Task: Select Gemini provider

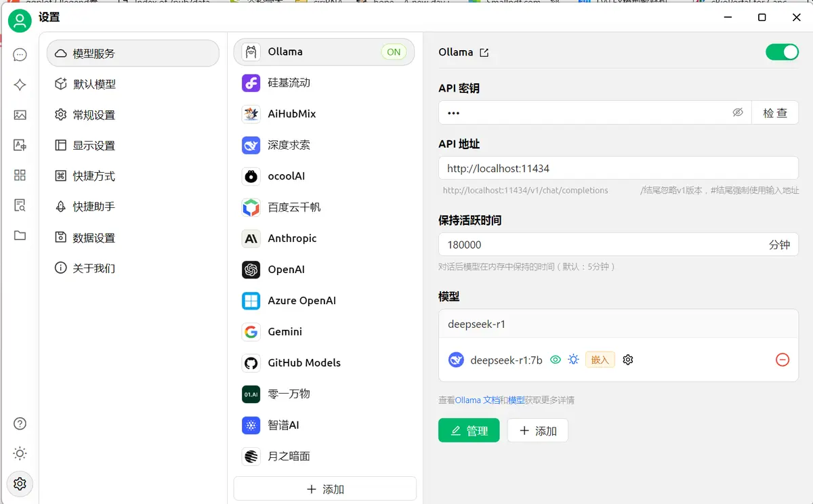Action: click(x=324, y=332)
